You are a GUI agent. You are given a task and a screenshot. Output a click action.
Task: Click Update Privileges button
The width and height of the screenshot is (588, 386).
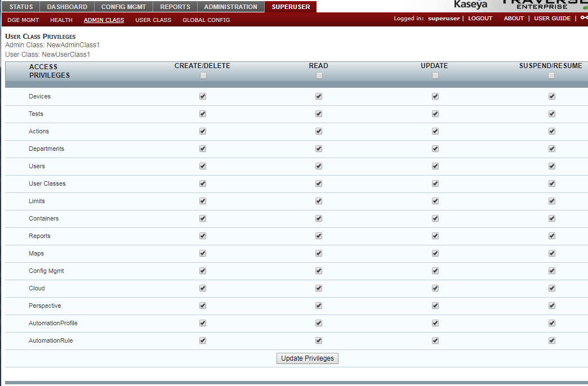[x=308, y=358]
